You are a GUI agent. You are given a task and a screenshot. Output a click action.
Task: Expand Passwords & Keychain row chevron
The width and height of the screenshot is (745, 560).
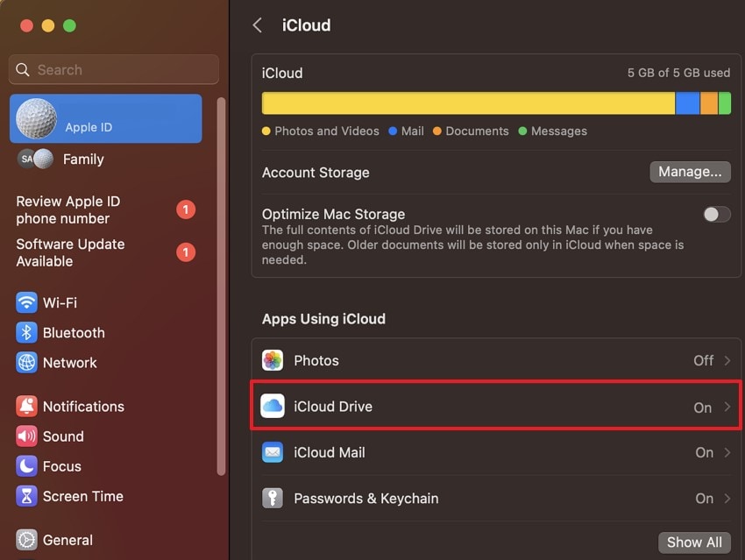tap(727, 499)
